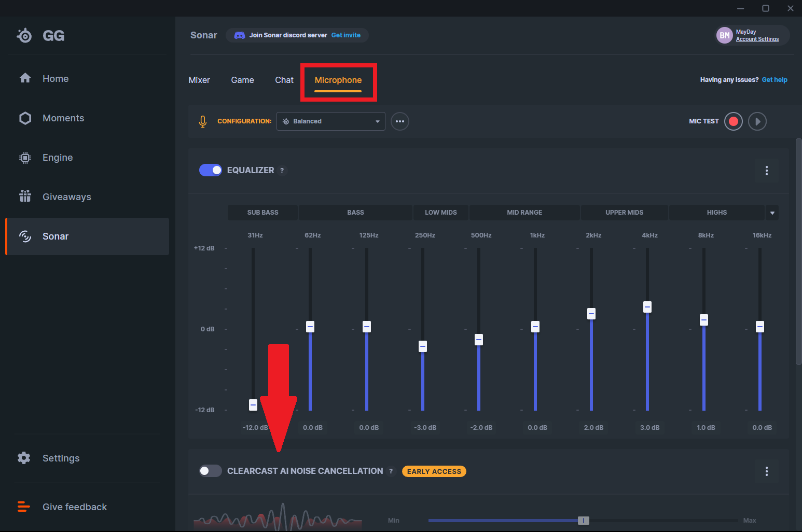The image size is (802, 532).
Task: Click the -12.0 dB value under 31Hz
Action: [x=255, y=428]
